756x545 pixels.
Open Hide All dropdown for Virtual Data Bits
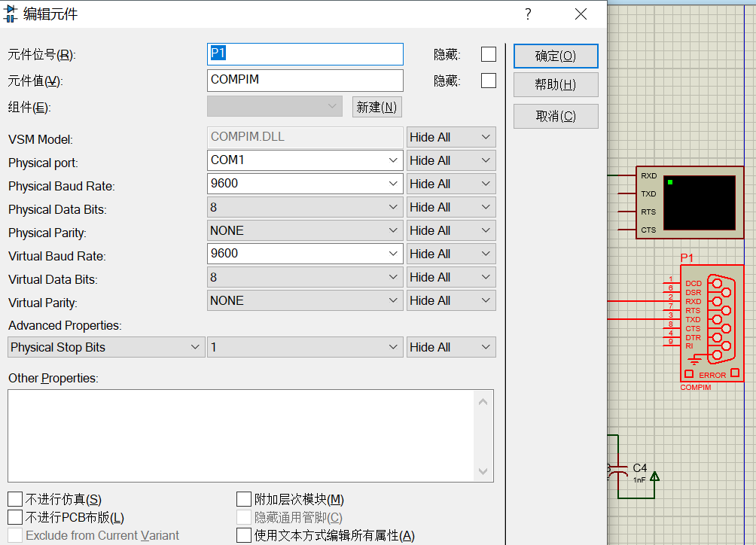coord(451,277)
